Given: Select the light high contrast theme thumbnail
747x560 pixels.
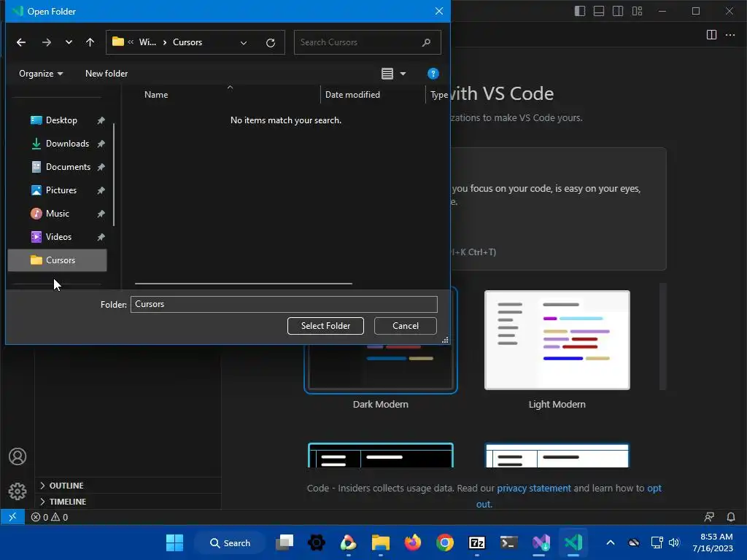Looking at the screenshot, I should point(557,455).
